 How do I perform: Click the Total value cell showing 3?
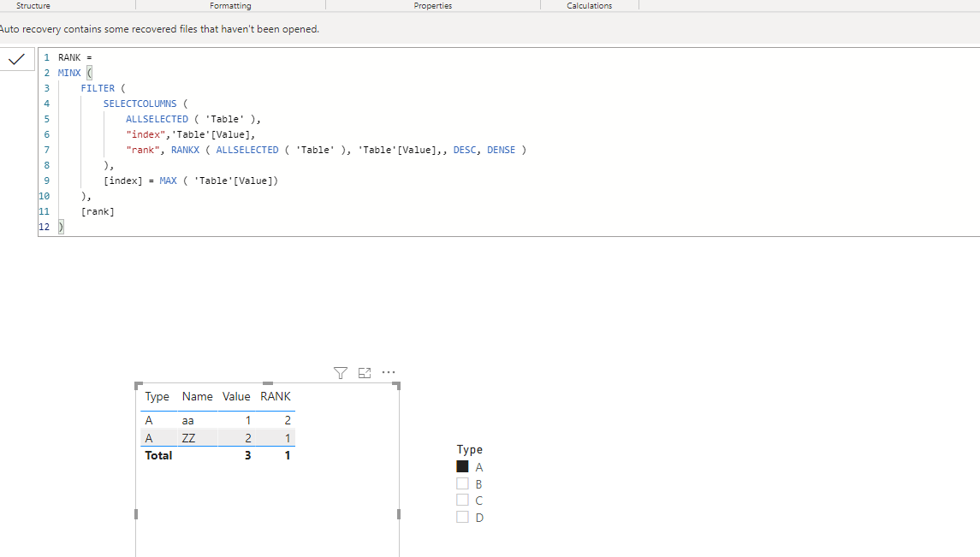pos(247,456)
